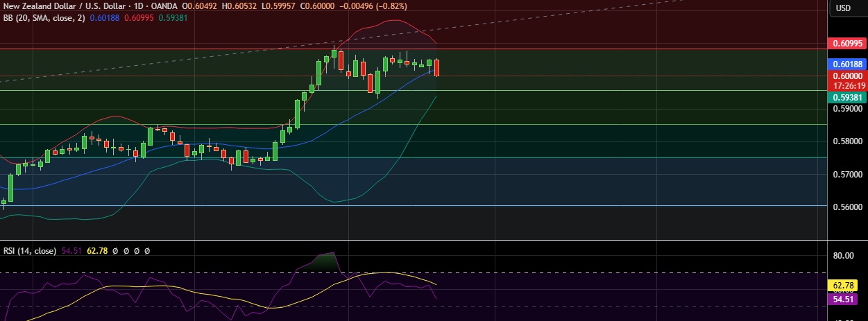Click the 80.00 RSI scale label
The height and width of the screenshot is (321, 868).
[x=844, y=256]
